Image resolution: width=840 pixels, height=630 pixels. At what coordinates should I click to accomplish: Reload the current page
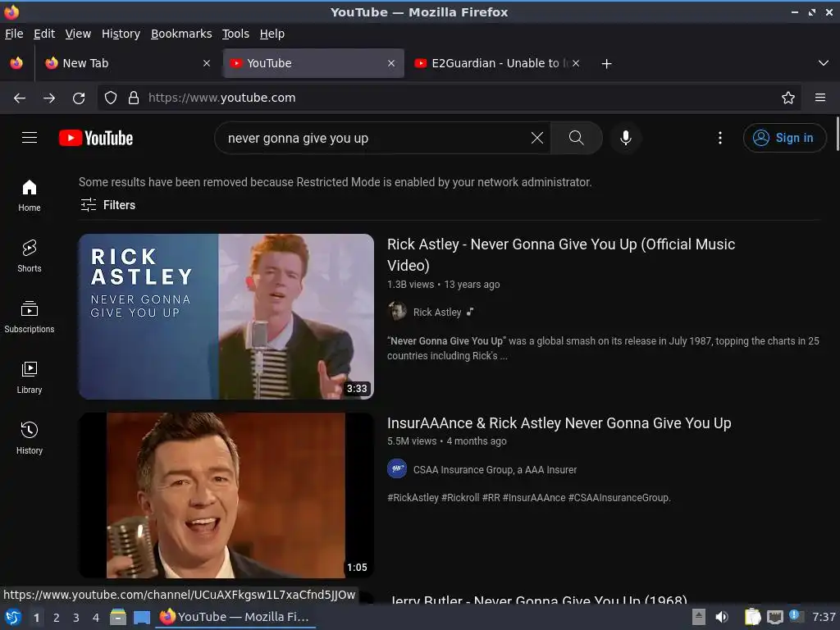click(x=79, y=98)
